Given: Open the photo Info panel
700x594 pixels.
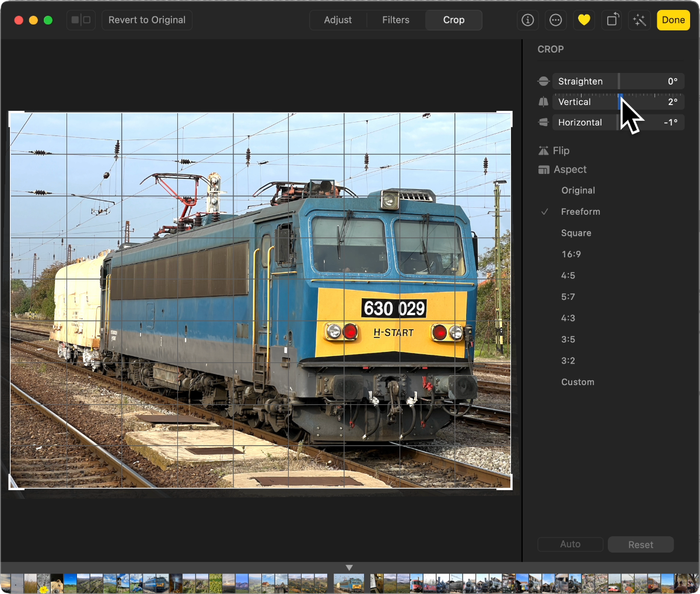Looking at the screenshot, I should [x=528, y=20].
